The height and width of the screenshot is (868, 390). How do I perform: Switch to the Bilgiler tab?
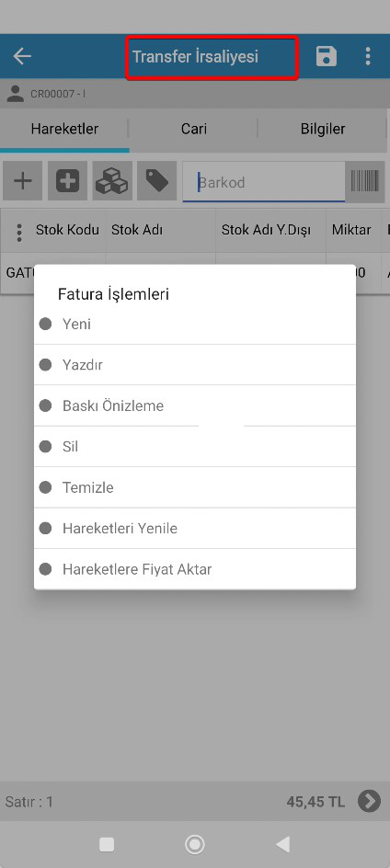click(x=323, y=129)
